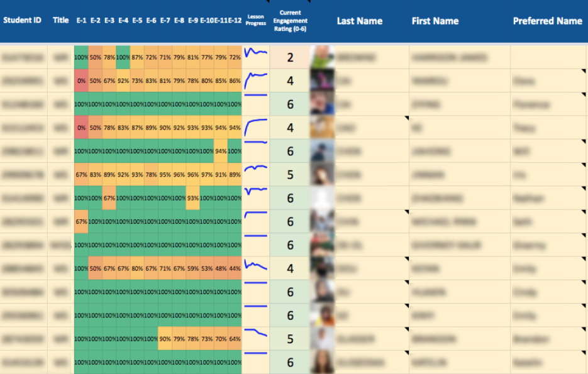Select the rating 5 cell in the 64% row
The image size is (588, 374).
[x=290, y=339]
